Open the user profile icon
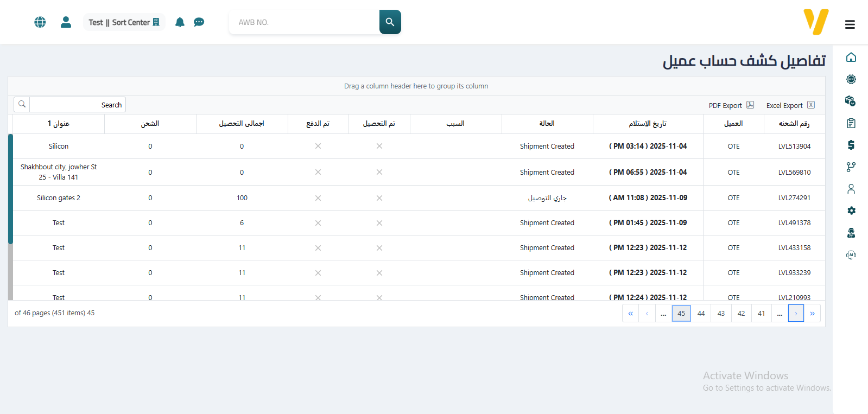 tap(66, 22)
